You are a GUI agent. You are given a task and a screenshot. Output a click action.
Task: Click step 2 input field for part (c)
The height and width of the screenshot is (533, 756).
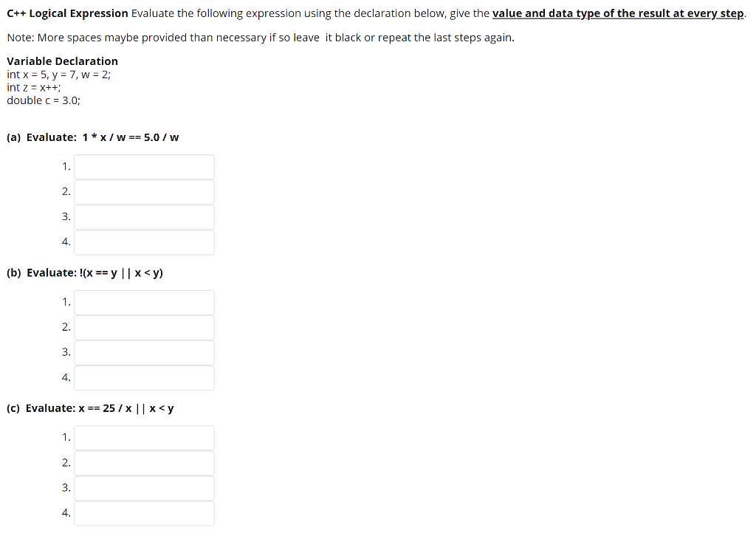point(144,462)
